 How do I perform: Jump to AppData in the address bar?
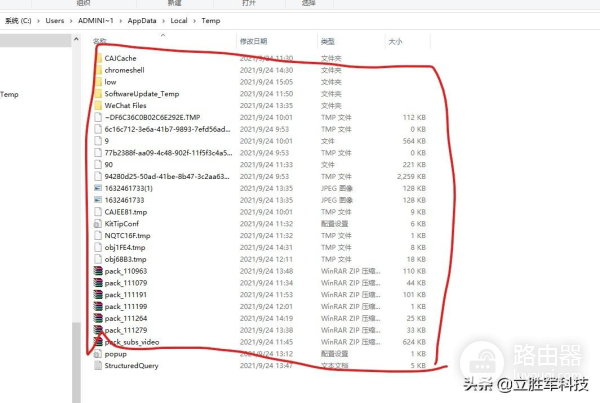(142, 21)
